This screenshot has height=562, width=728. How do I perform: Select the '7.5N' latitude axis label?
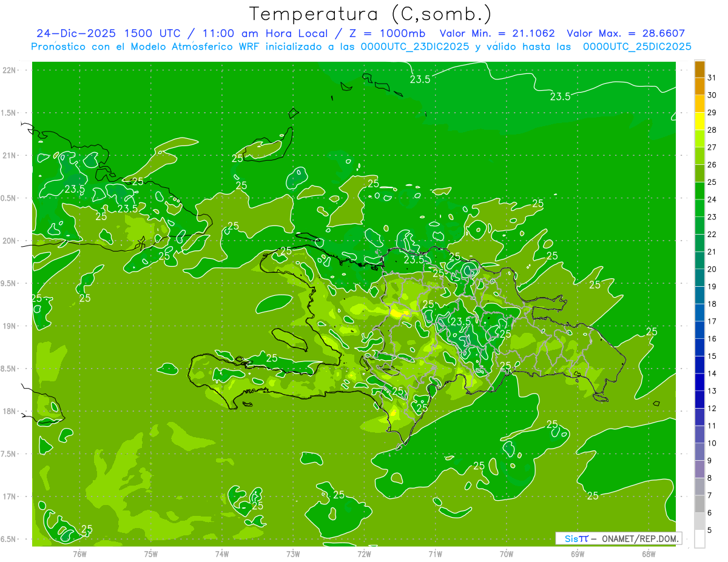point(9,454)
